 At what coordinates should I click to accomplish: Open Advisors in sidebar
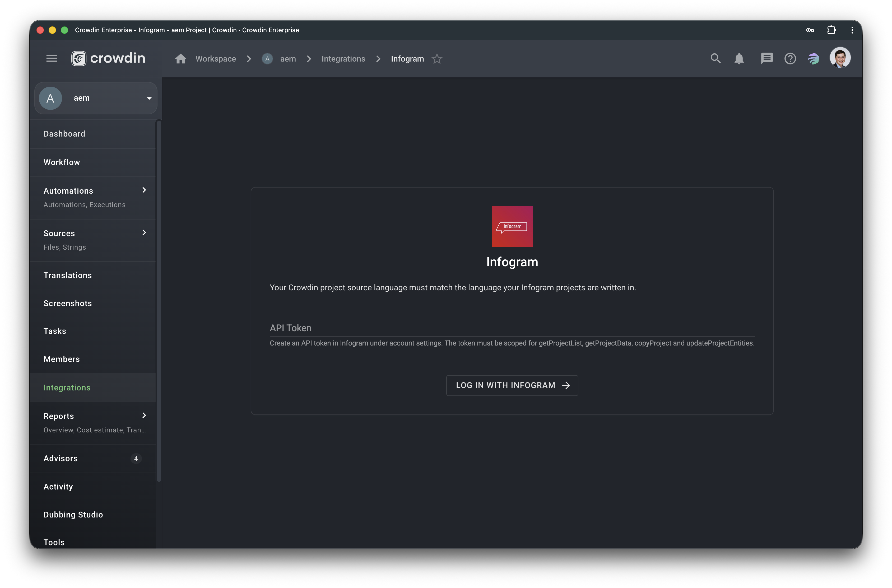point(93,459)
